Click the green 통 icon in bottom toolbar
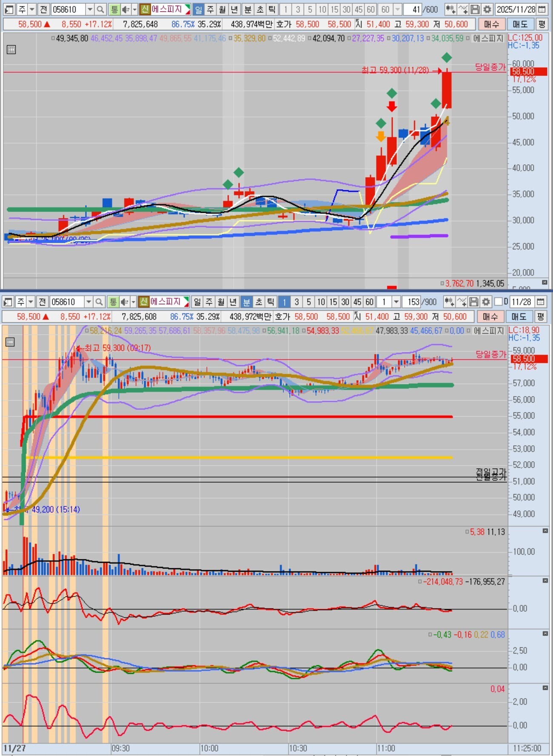This screenshot has height=756, width=553. [113, 302]
